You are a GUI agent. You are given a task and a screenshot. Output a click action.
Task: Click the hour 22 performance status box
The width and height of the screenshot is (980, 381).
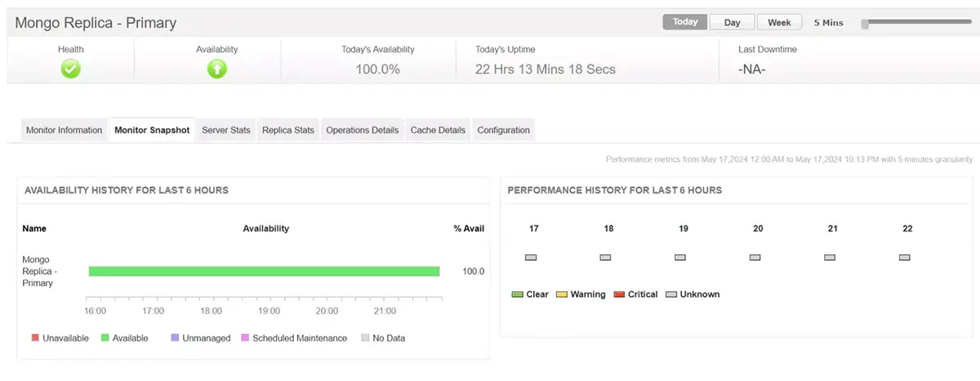pyautogui.click(x=904, y=258)
